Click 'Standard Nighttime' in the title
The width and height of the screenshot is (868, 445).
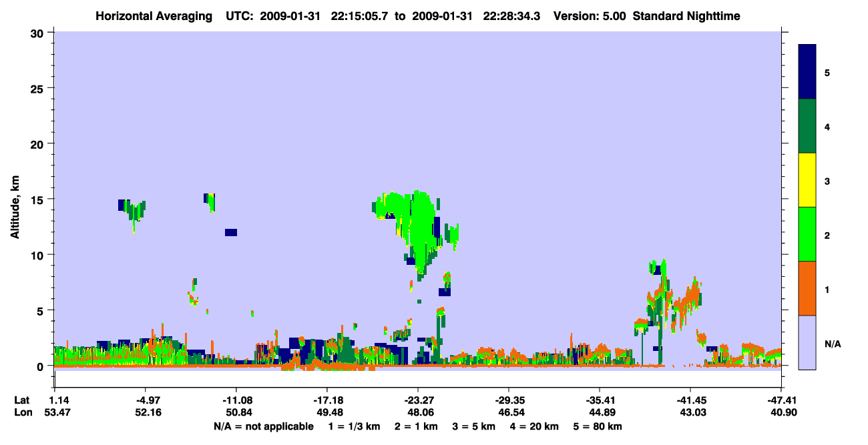(x=686, y=15)
